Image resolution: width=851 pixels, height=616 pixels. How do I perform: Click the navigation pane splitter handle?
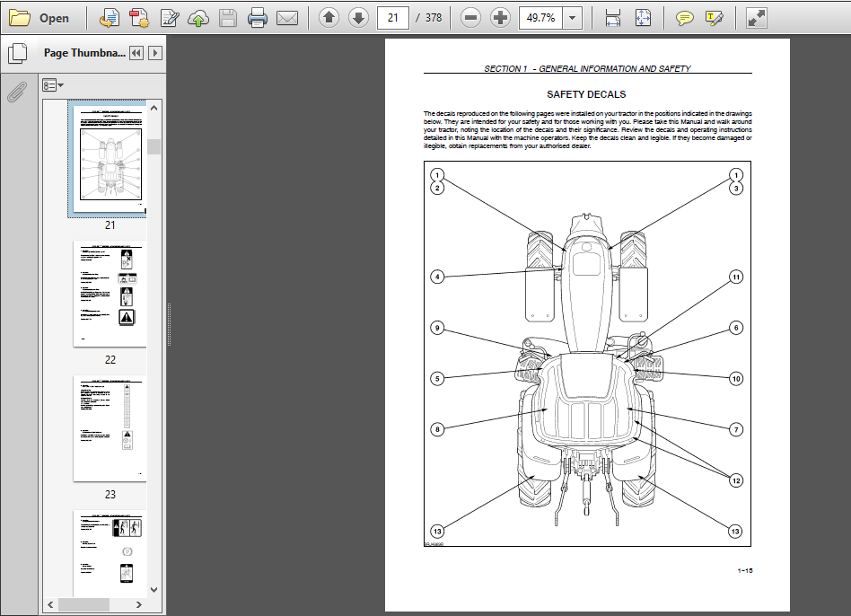(170, 324)
